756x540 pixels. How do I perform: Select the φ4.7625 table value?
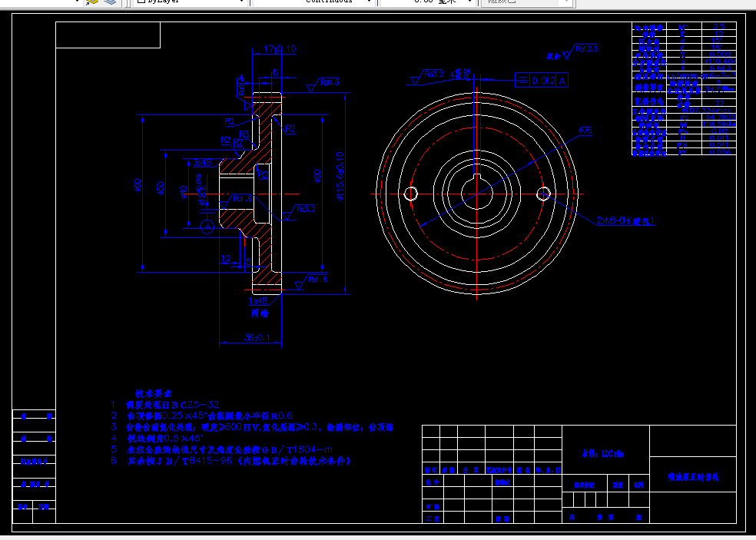719,118
